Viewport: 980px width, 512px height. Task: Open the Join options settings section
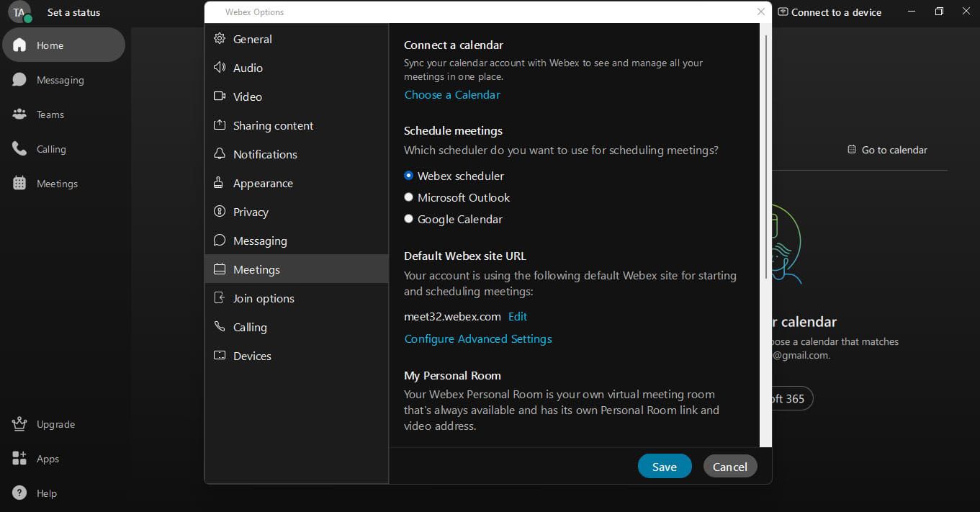click(264, 299)
